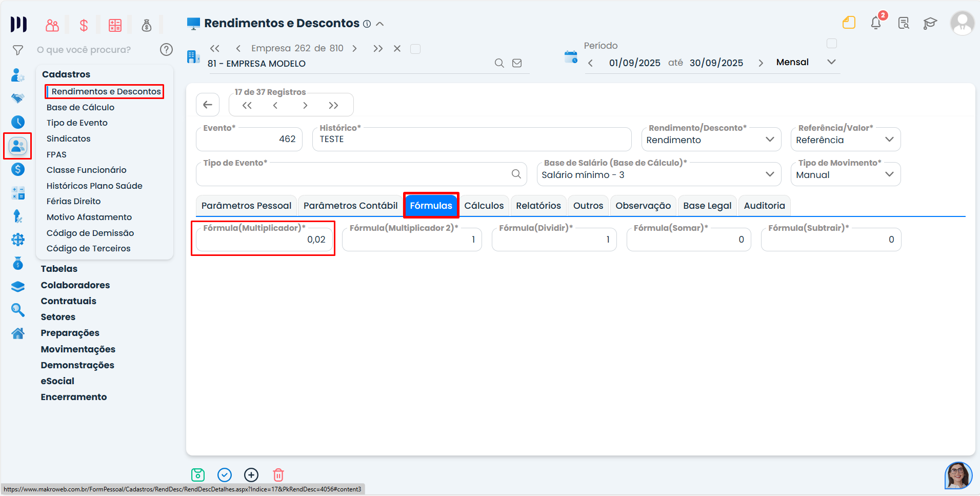Open the Referência/Valor dropdown
The image size is (980, 496).
click(846, 140)
